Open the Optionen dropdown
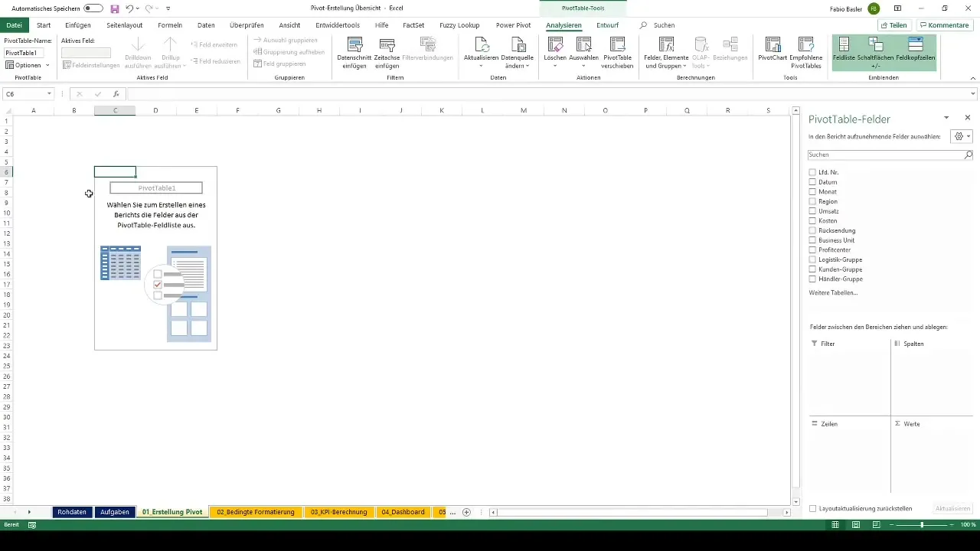The height and width of the screenshot is (551, 980). 28,65
